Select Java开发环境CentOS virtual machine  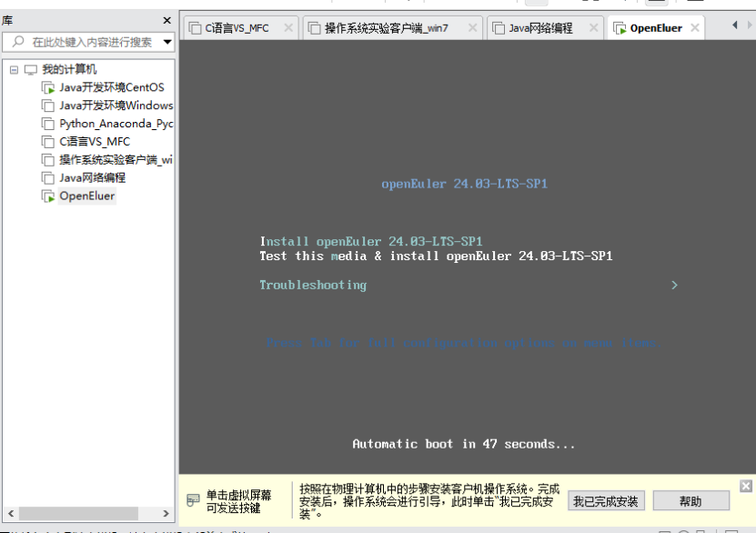pos(112,87)
